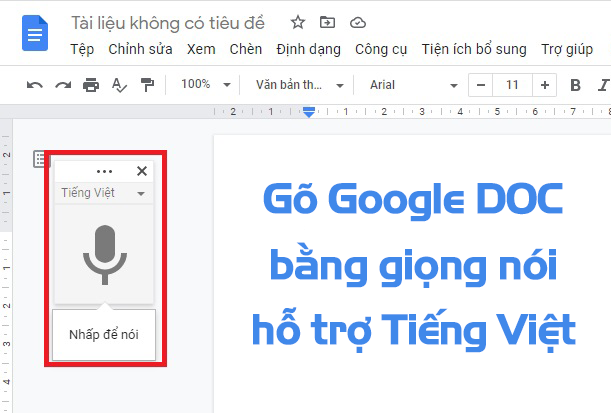This screenshot has height=413, width=611.
Task: Click the Nhấp để nói tooltip text
Action: [x=104, y=335]
